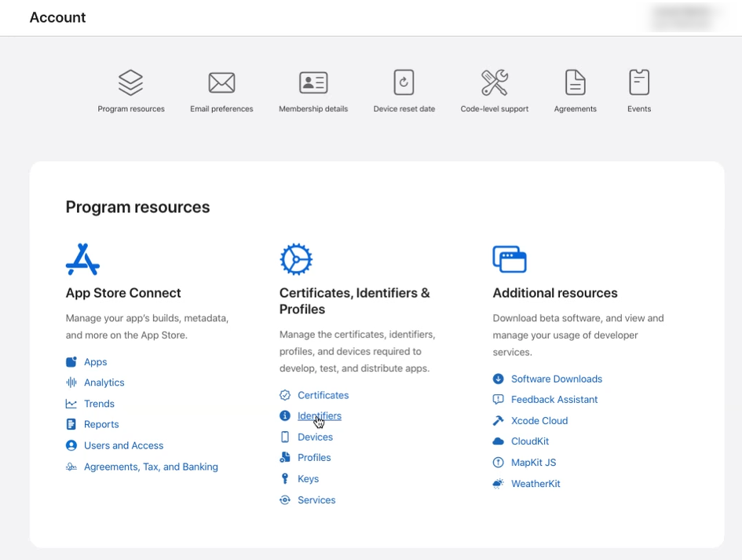Viewport: 742px width, 560px height.
Task: Click the Agreements, Tax, and Banking signature icon
Action: tap(71, 467)
